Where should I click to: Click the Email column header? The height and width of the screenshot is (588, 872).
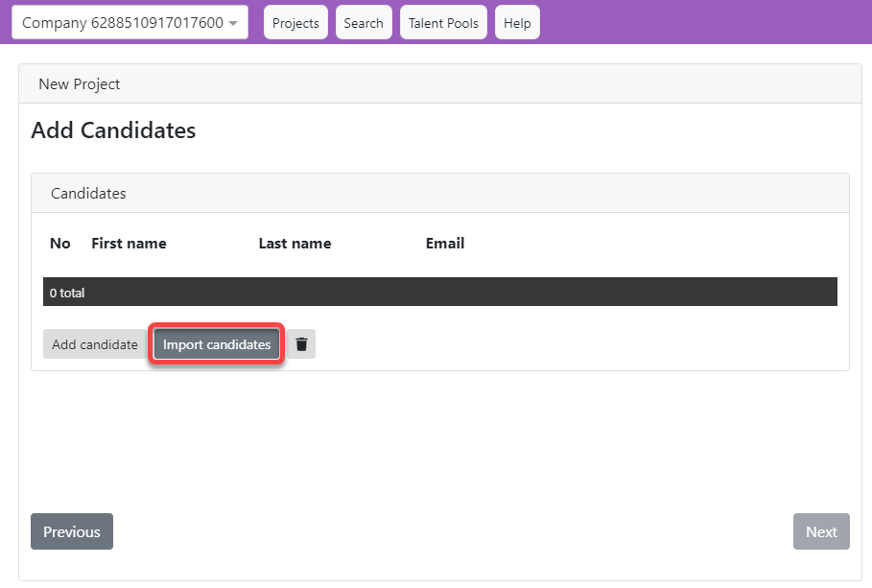coord(445,244)
